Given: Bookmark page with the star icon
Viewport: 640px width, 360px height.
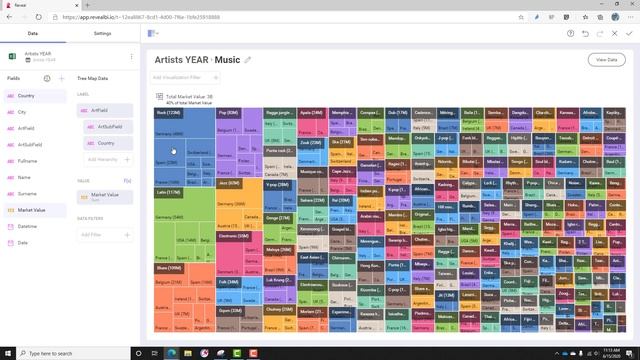Looking at the screenshot, I should pyautogui.click(x=521, y=17).
